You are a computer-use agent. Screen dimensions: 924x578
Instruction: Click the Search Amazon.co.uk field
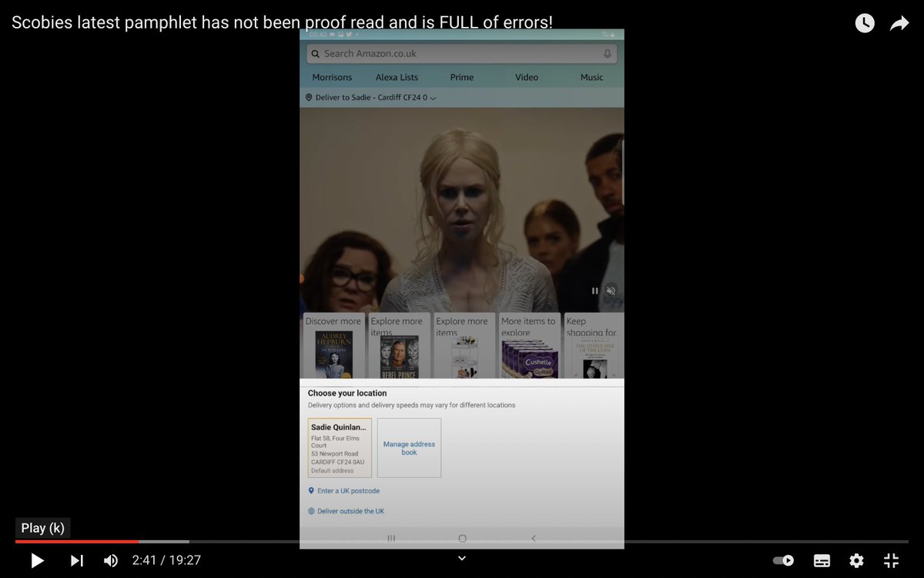tap(462, 54)
